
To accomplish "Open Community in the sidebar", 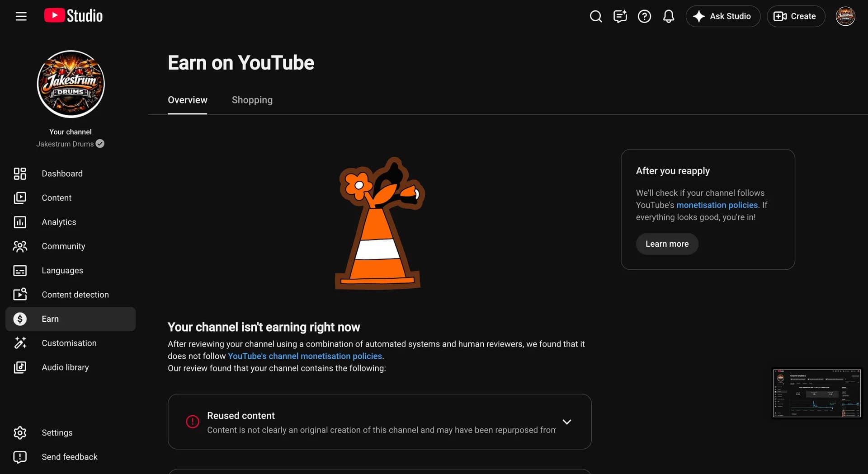I will coord(71,246).
